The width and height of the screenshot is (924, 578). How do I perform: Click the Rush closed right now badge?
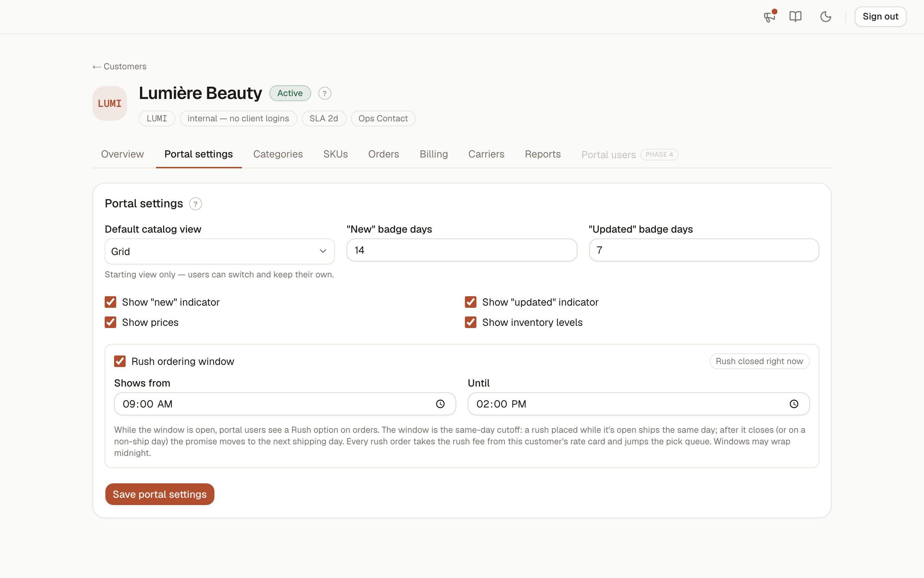pos(759,361)
